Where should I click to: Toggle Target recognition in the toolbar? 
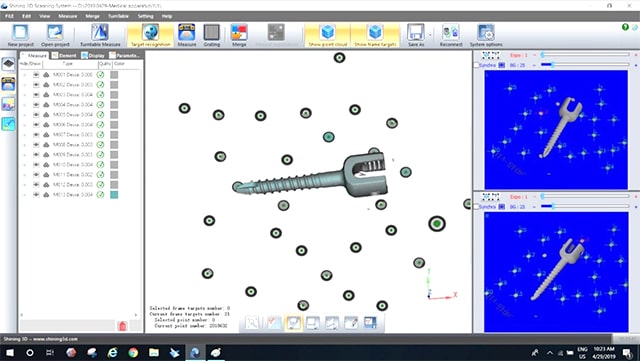(151, 35)
